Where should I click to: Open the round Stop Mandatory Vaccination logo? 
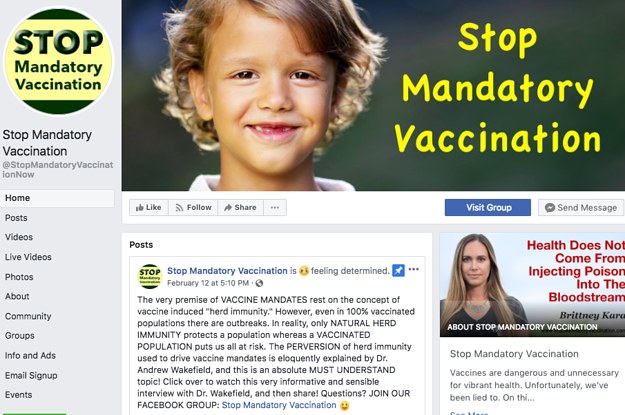(x=58, y=61)
